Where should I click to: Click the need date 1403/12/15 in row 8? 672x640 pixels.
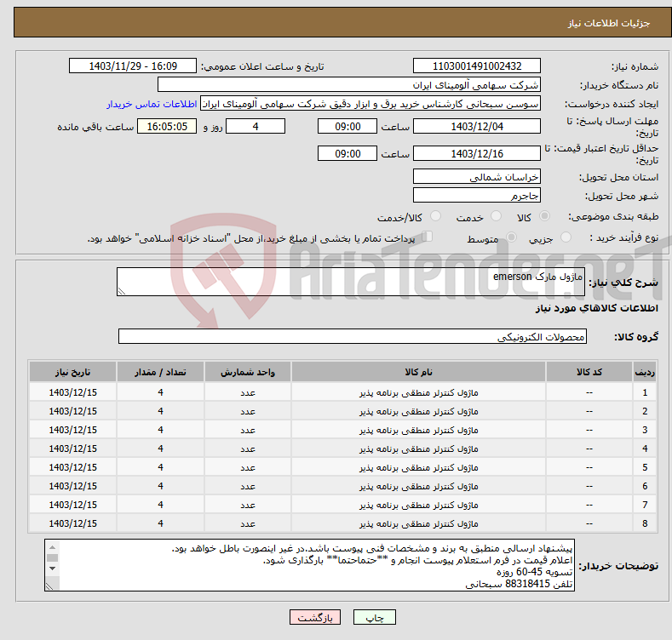(x=73, y=523)
